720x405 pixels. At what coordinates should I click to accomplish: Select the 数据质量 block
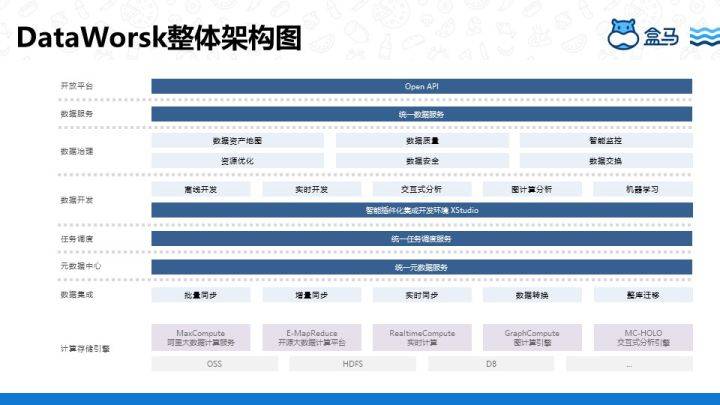(421, 141)
